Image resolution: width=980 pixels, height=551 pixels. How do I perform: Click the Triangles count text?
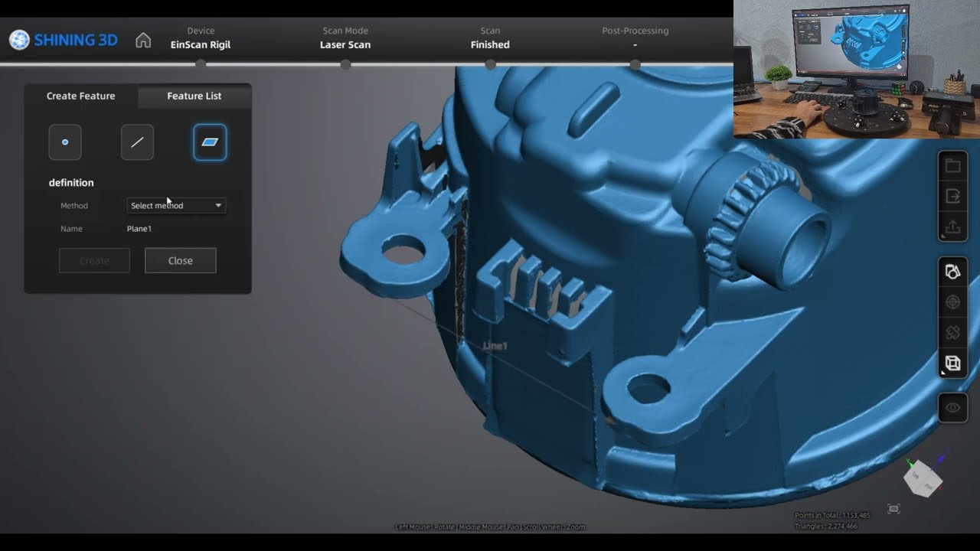(826, 526)
